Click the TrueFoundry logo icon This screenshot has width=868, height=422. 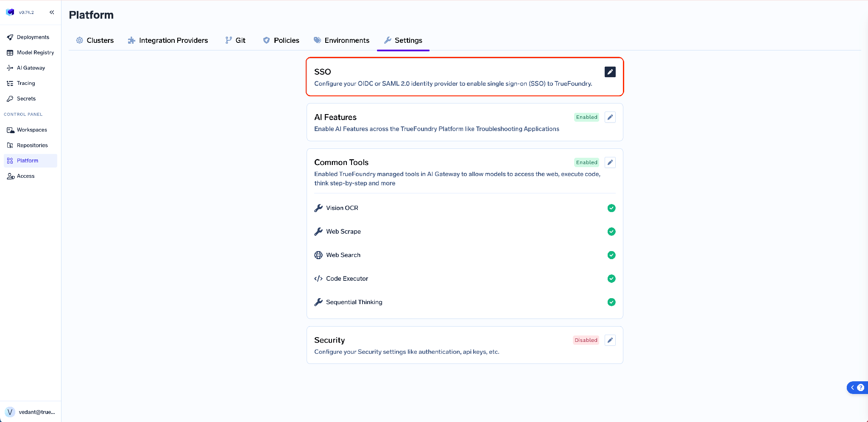click(10, 12)
